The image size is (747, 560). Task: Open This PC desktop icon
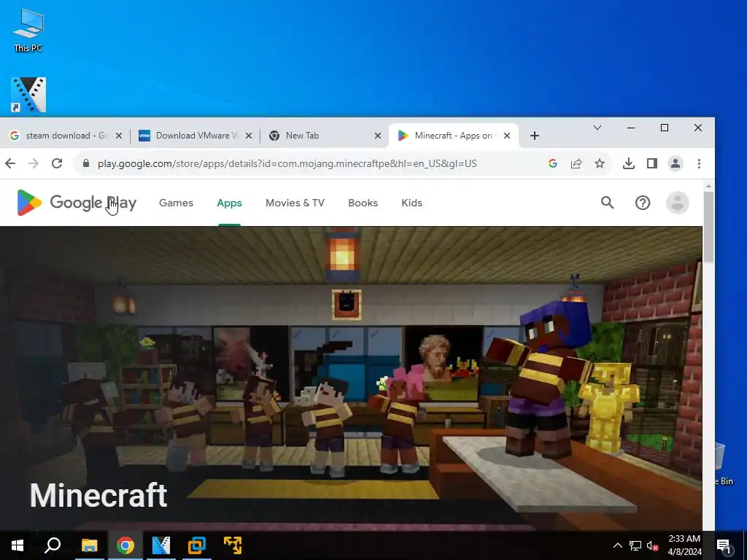(x=28, y=30)
